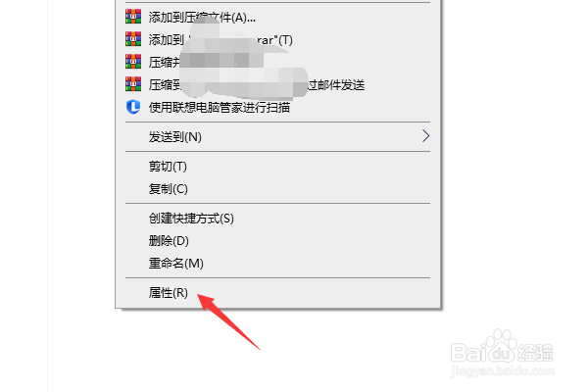Screen dimensions: 588x392
Task: Select 删除(D) to delete the item
Action: pos(277,240)
